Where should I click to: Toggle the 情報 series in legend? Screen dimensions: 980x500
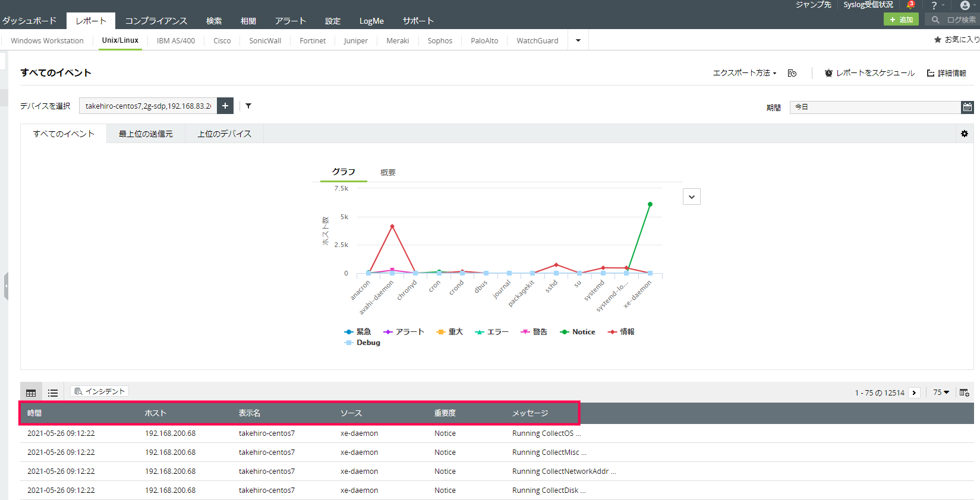[621, 332]
